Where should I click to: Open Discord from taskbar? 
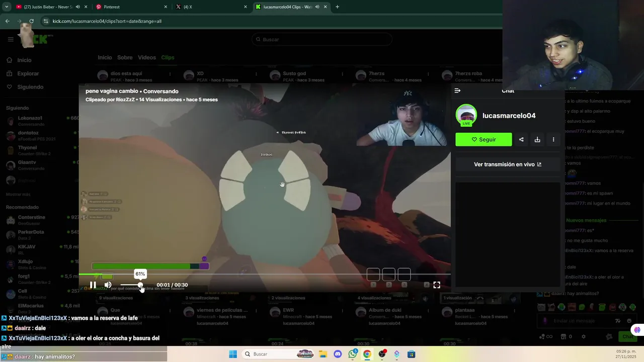click(x=338, y=354)
